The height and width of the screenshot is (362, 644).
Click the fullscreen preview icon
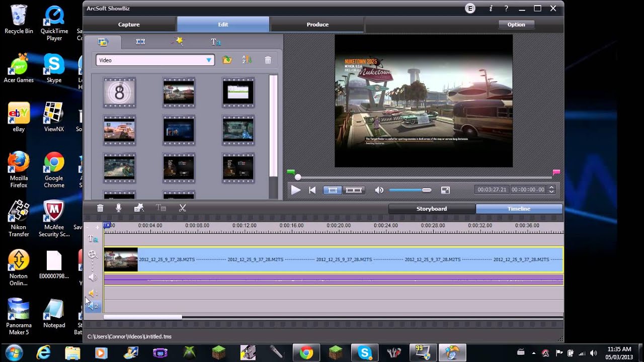click(x=445, y=190)
